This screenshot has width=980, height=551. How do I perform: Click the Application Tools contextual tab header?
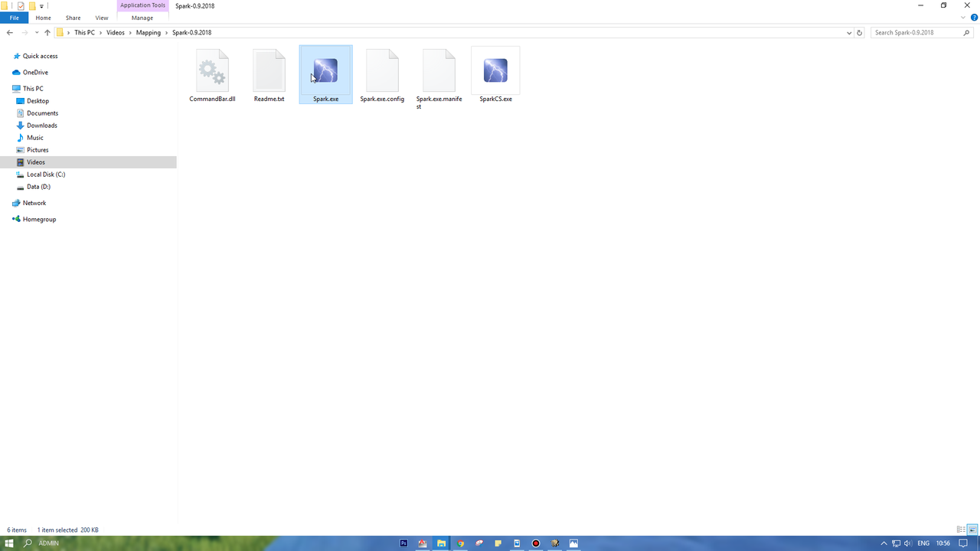tap(142, 5)
